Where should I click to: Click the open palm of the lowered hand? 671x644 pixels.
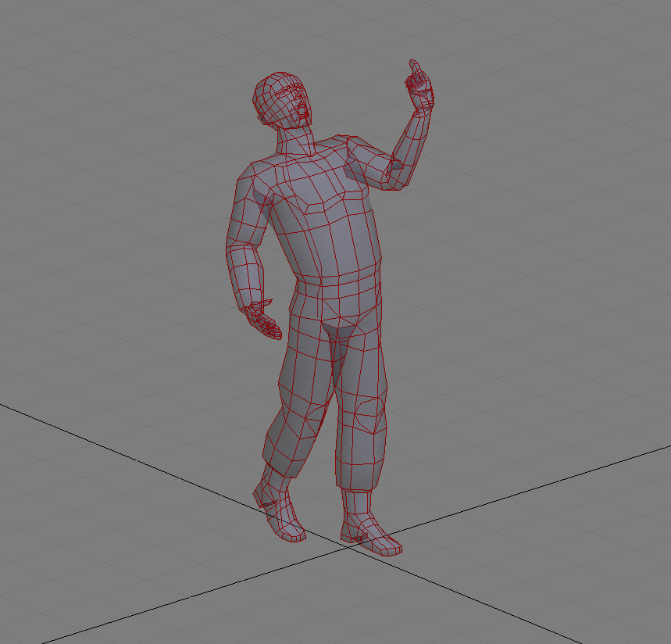[264, 321]
